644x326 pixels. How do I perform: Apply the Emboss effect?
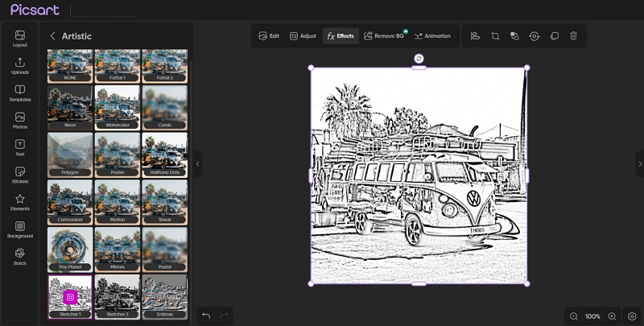(x=165, y=297)
